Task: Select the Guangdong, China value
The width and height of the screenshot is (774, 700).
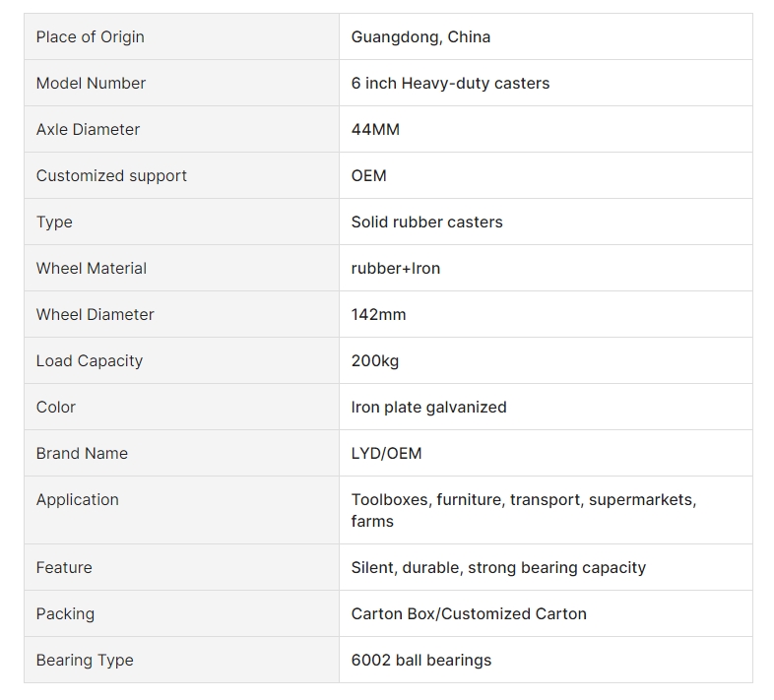Action: click(420, 37)
